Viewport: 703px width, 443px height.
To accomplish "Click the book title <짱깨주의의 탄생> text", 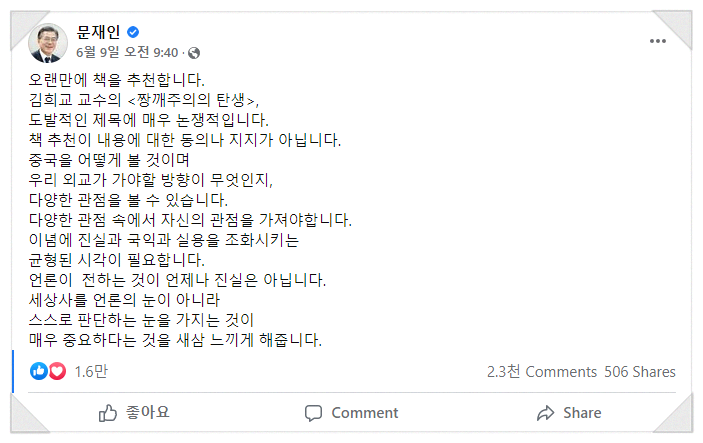I will click(x=202, y=98).
